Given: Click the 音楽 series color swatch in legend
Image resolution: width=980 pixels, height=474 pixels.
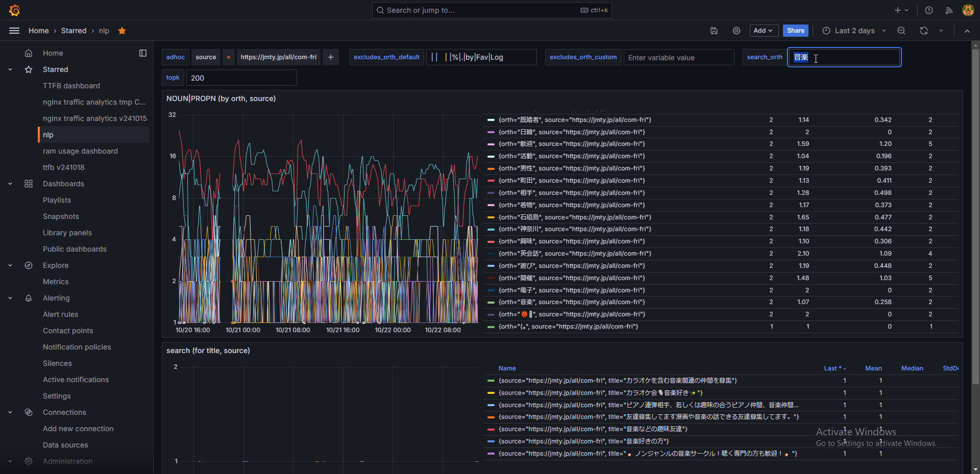Looking at the screenshot, I should pyautogui.click(x=491, y=303).
